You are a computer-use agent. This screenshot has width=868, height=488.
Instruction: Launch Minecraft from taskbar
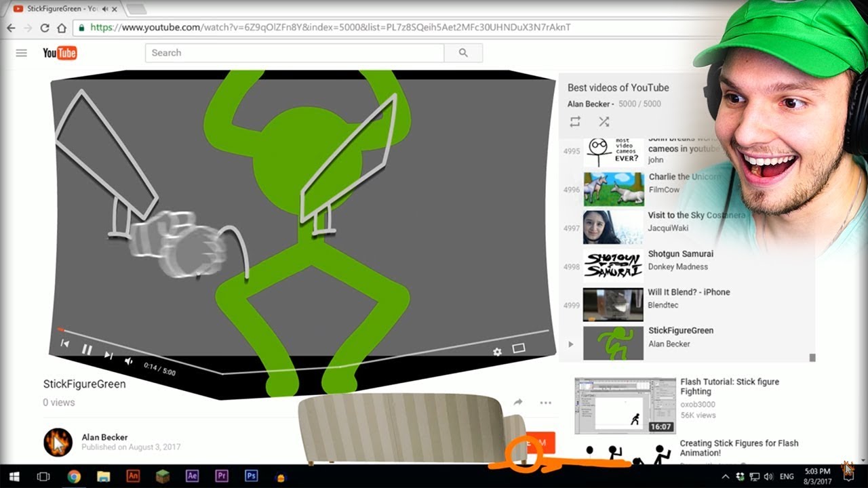tap(163, 476)
